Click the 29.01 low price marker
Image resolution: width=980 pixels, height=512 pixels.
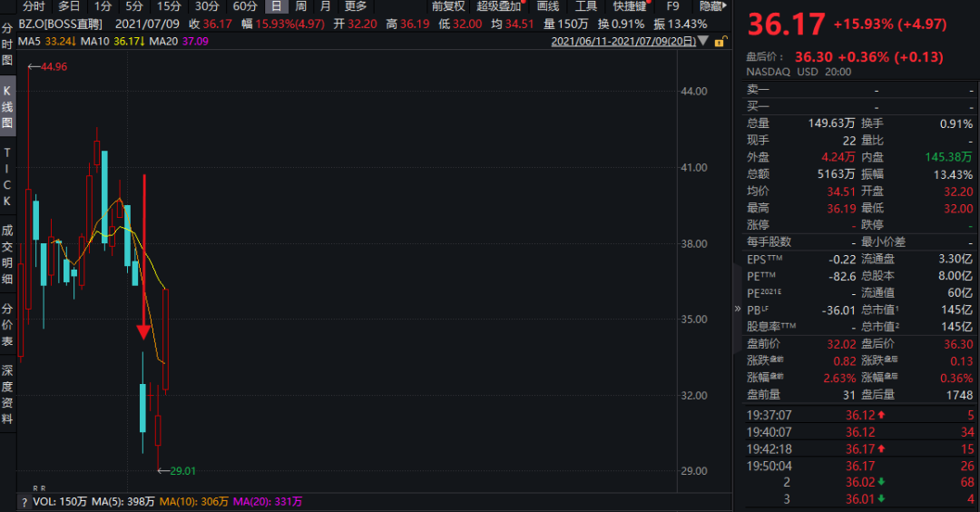click(182, 471)
